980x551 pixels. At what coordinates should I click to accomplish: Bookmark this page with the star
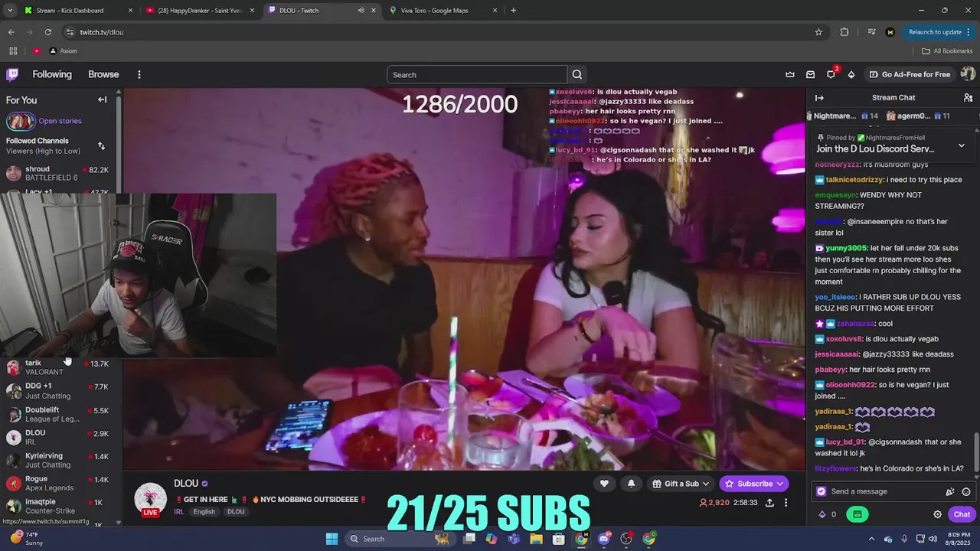click(x=818, y=32)
